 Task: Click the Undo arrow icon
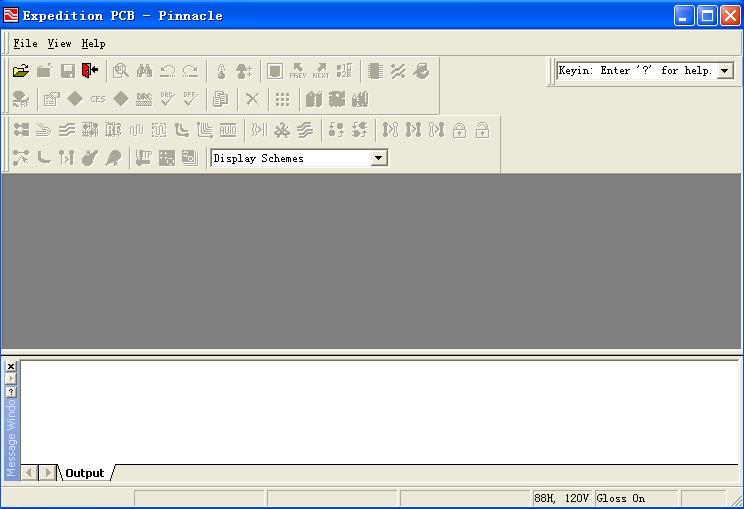coord(167,71)
